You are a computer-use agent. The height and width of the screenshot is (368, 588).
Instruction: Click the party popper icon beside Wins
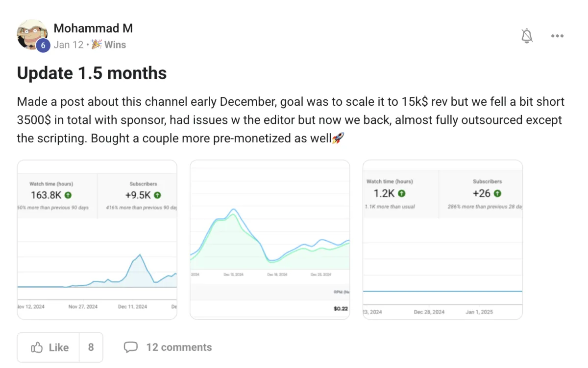coord(97,45)
